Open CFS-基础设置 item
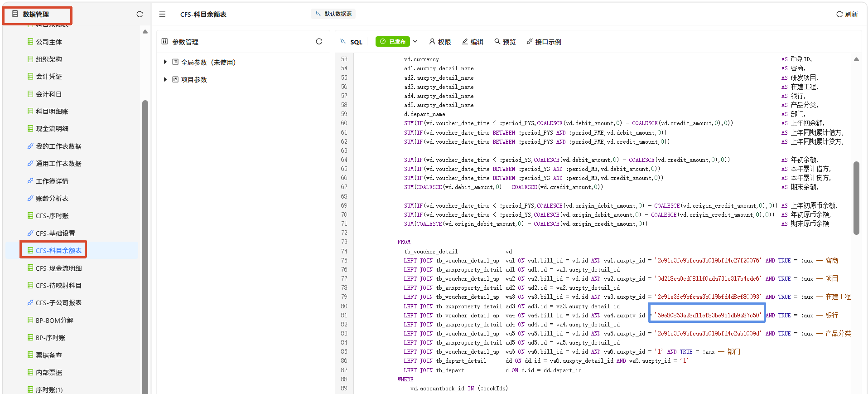 (x=55, y=233)
